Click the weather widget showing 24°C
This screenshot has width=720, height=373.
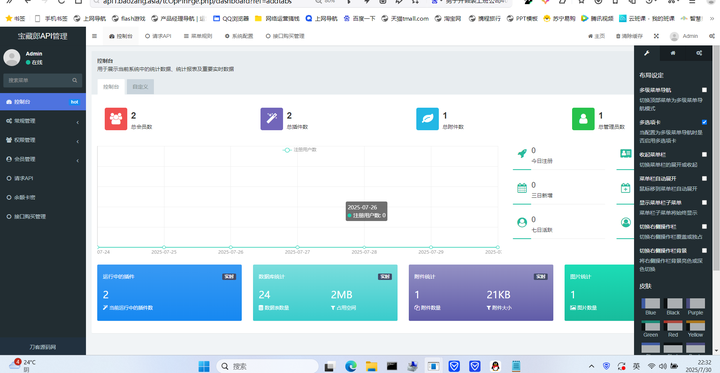click(22, 366)
